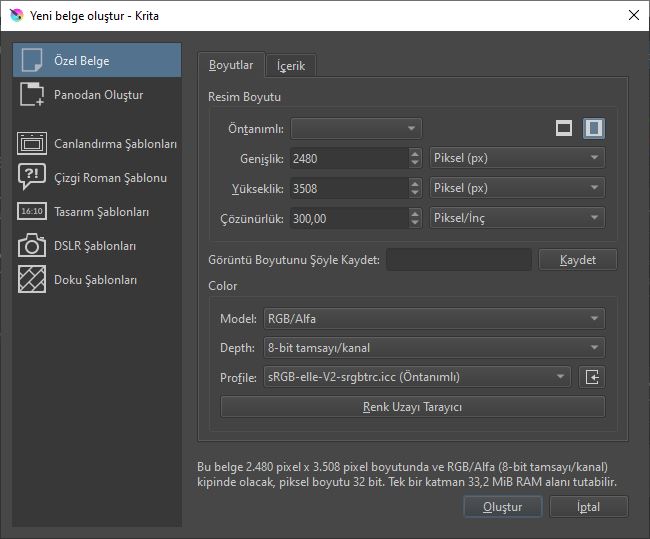Select the Tasarım Şablonları 16:10 icon
The width and height of the screenshot is (650, 539).
coord(32,211)
